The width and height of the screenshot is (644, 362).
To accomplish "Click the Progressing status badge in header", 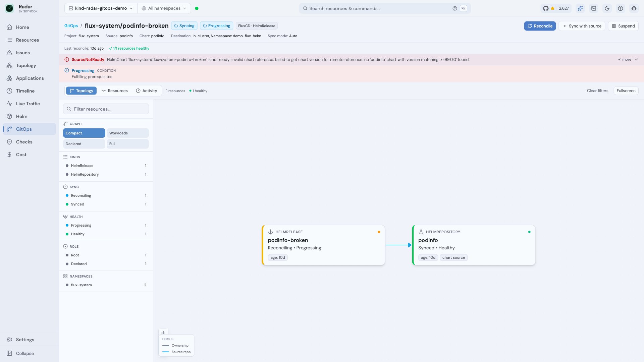I will (216, 26).
